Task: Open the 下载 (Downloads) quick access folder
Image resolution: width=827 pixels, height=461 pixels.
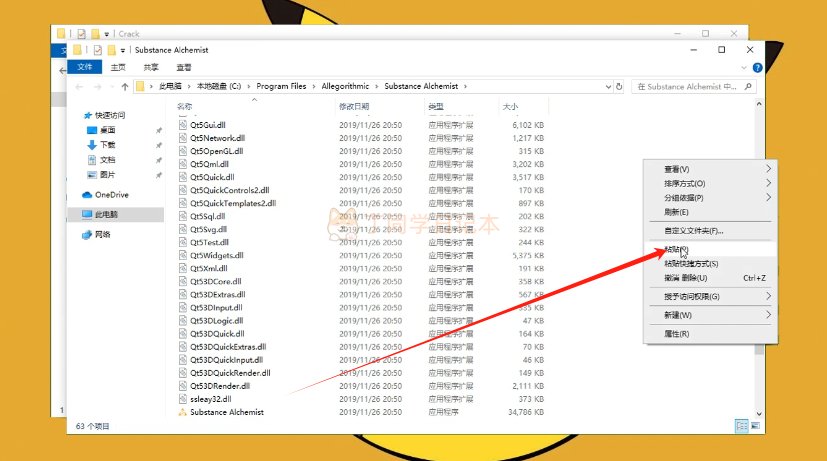Action: (x=106, y=145)
